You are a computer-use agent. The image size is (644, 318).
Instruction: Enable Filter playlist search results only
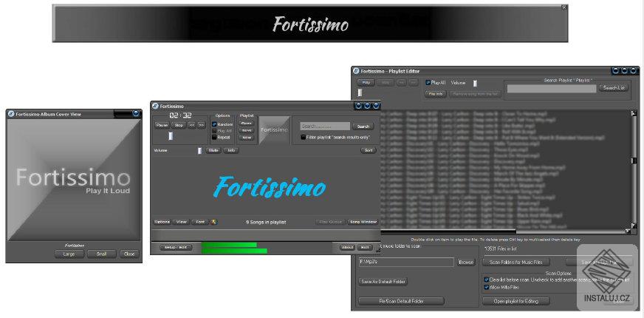[x=303, y=138]
